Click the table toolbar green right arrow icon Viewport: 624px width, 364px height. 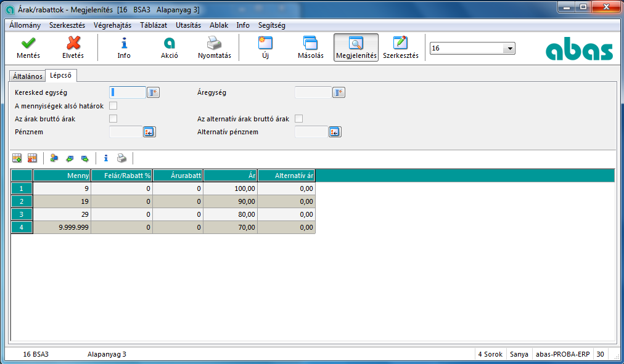point(84,158)
